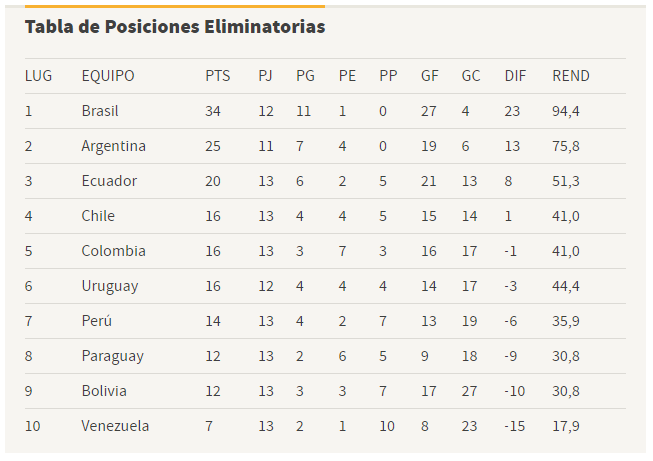Click the EQUIPO column header
Viewport: 653px width, 461px height.
click(108, 76)
